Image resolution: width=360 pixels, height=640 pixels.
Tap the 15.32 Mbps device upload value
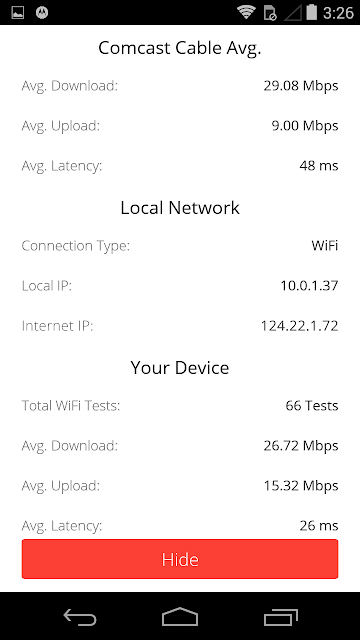301,486
